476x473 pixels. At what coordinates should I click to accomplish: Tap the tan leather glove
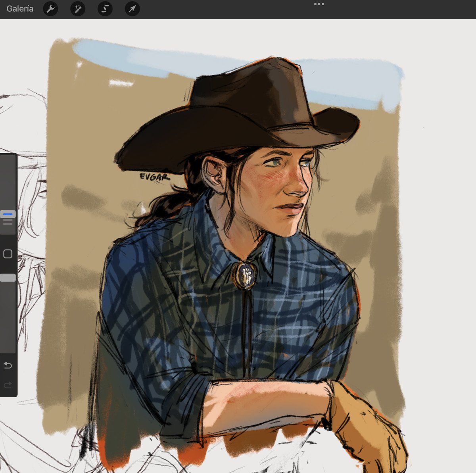pos(365,425)
